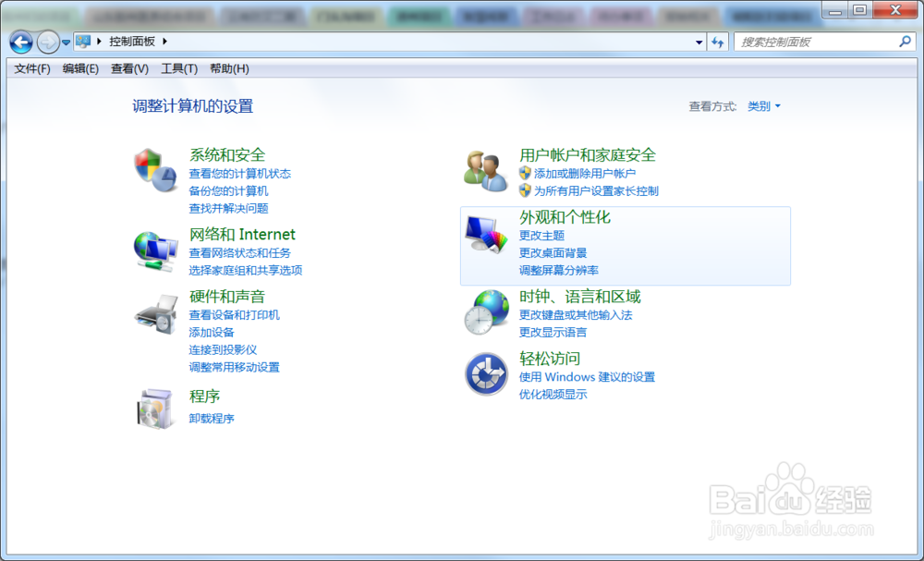924x561 pixels.
Task: Click 控制面板 text in address breadcrumb
Action: pos(132,42)
